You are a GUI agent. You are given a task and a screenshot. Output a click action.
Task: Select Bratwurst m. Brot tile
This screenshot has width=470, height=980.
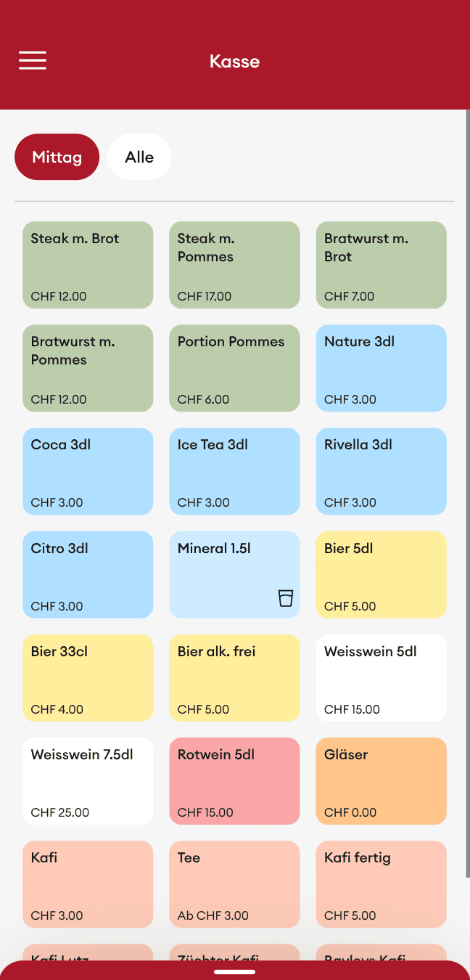pyautogui.click(x=381, y=265)
